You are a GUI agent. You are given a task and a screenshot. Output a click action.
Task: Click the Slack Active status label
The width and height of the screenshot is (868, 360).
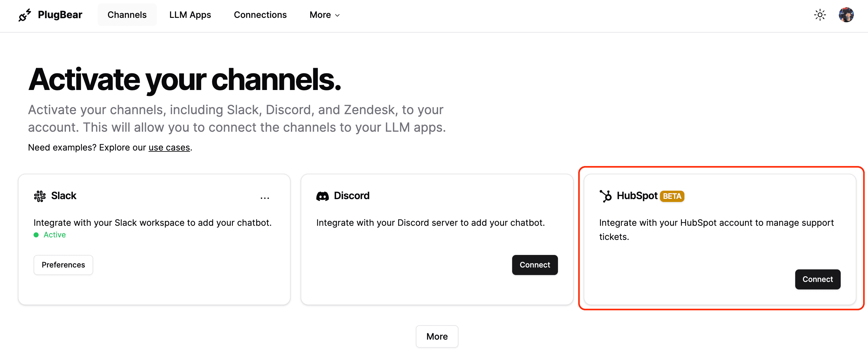(x=55, y=235)
